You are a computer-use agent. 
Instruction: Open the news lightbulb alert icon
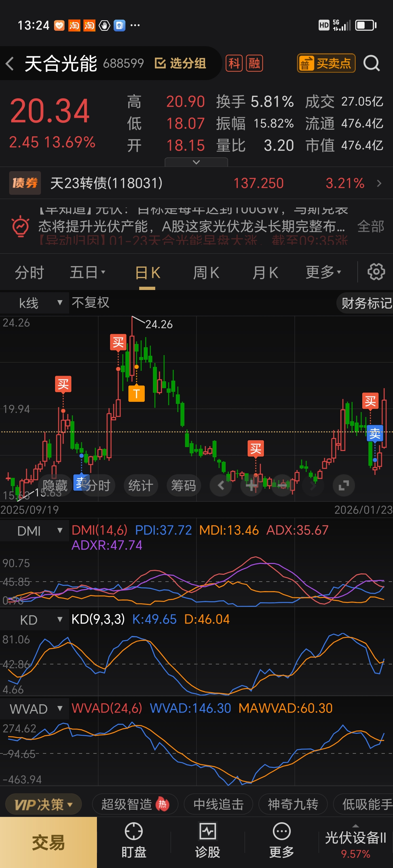point(21,226)
